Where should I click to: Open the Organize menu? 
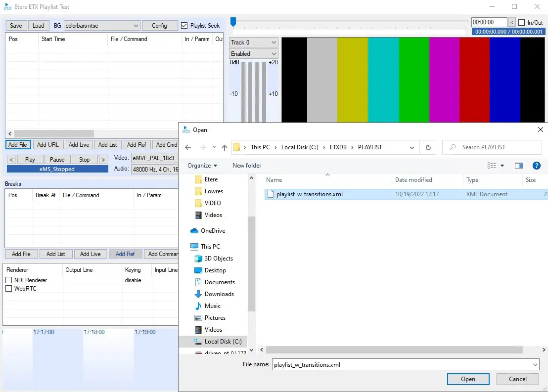point(202,166)
